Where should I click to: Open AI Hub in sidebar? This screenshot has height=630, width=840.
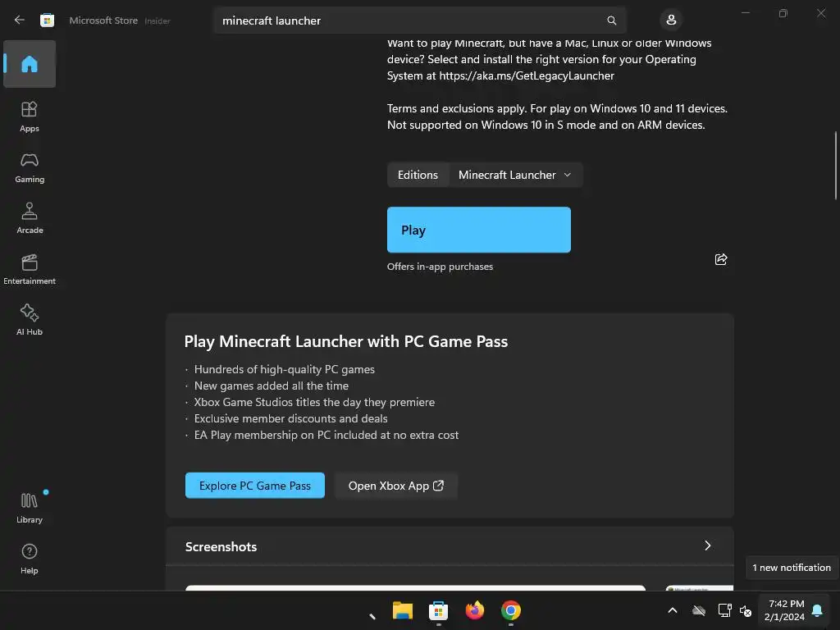coord(30,321)
